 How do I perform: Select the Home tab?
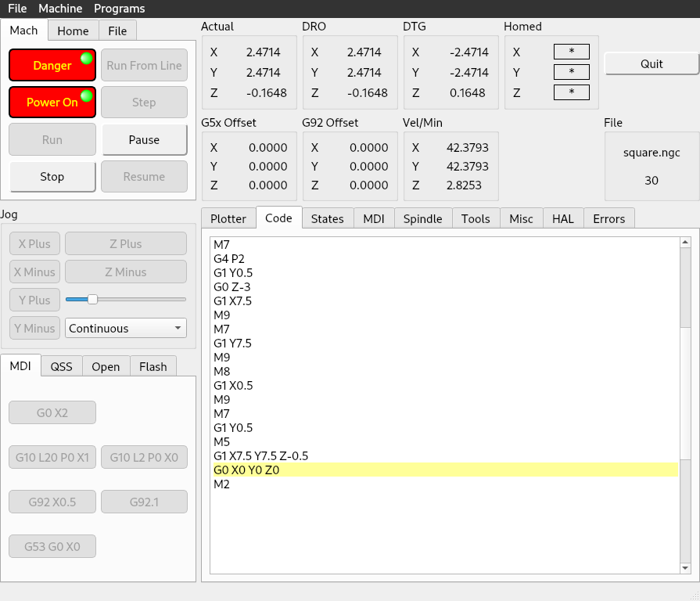73,31
